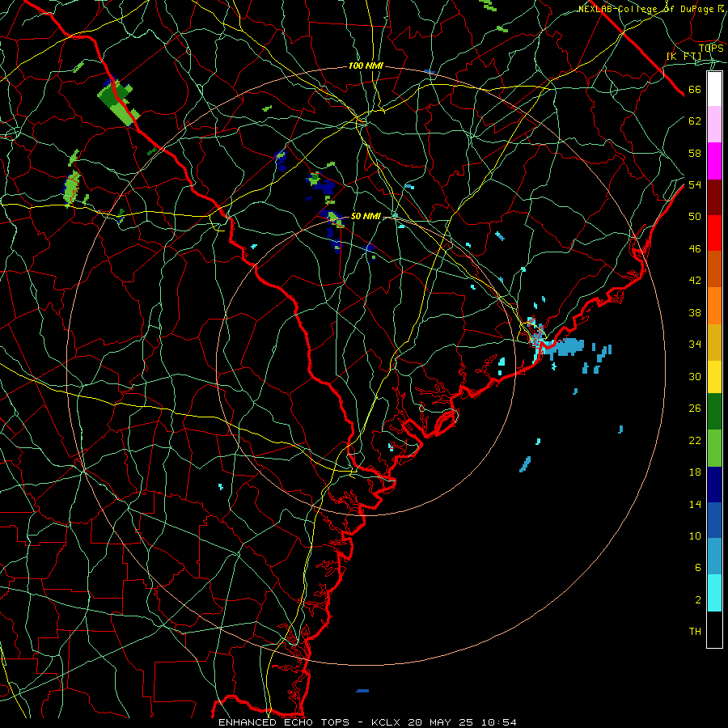The width and height of the screenshot is (728, 728).
Task: Click the '54' legend value
Action: click(695, 184)
